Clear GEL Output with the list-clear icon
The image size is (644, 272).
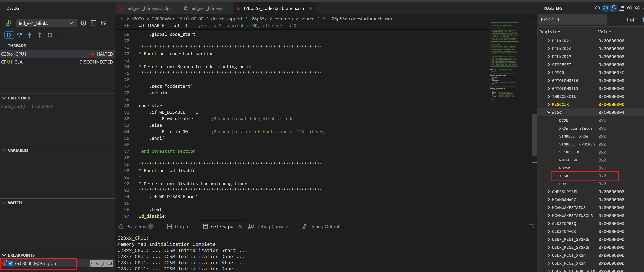click(531, 227)
